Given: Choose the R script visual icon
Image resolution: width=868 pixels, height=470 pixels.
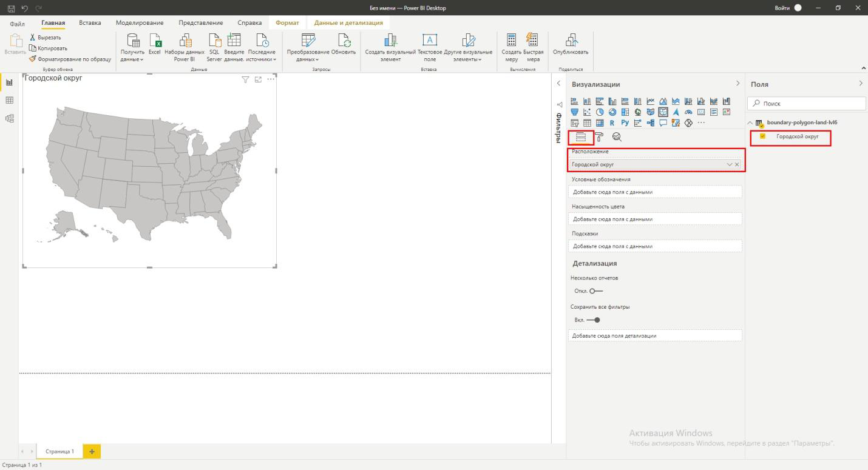Looking at the screenshot, I should pyautogui.click(x=612, y=123).
